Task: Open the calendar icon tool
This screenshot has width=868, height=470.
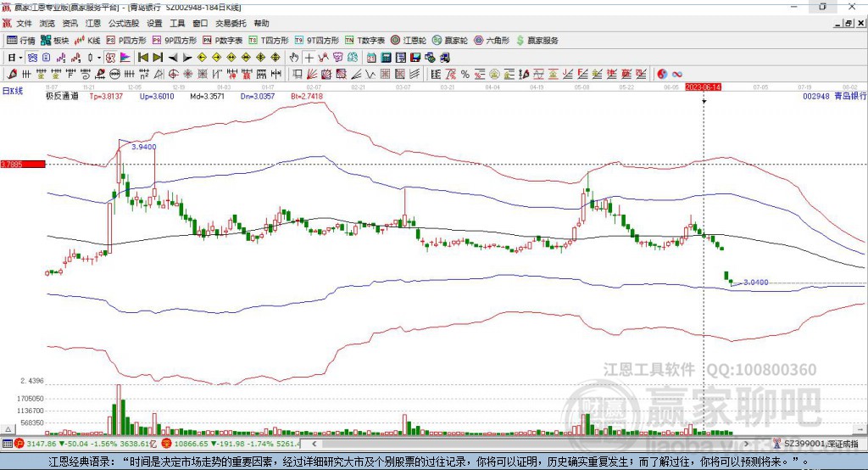Action: point(371,58)
